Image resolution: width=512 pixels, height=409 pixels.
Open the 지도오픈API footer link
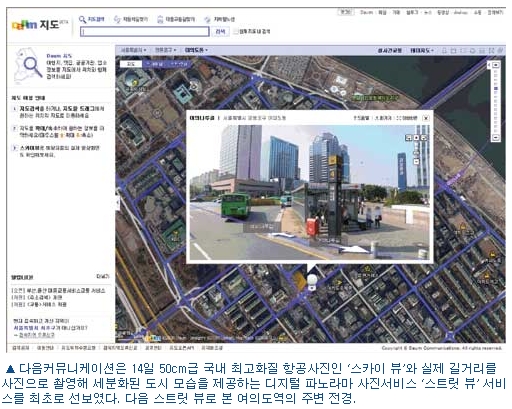tap(182, 348)
